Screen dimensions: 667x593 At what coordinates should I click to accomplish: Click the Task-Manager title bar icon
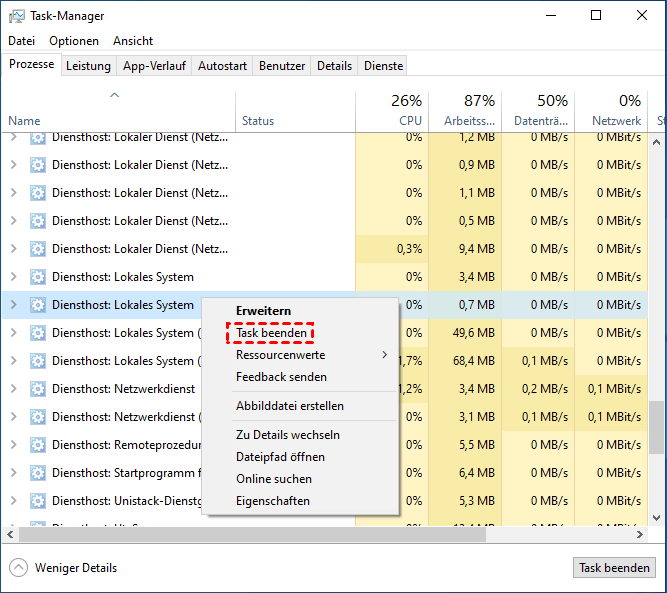[x=17, y=16]
